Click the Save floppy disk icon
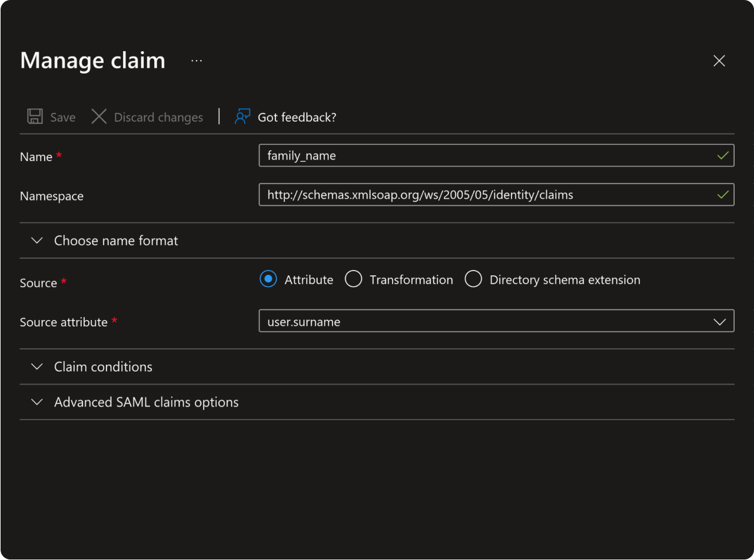The width and height of the screenshot is (754, 560). click(35, 116)
